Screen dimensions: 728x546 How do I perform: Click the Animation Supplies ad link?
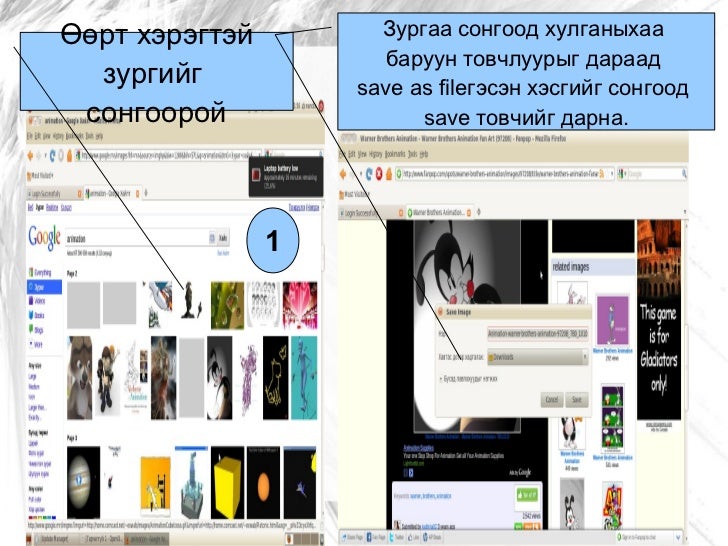click(x=418, y=448)
